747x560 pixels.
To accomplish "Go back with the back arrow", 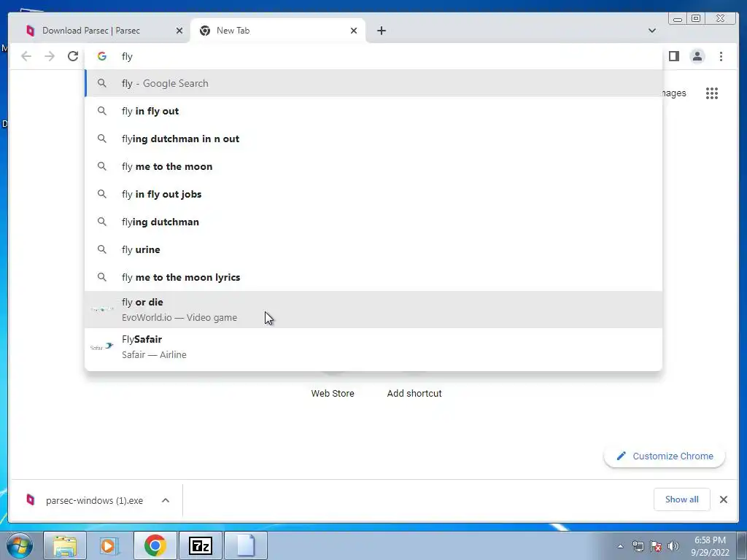I will point(26,56).
